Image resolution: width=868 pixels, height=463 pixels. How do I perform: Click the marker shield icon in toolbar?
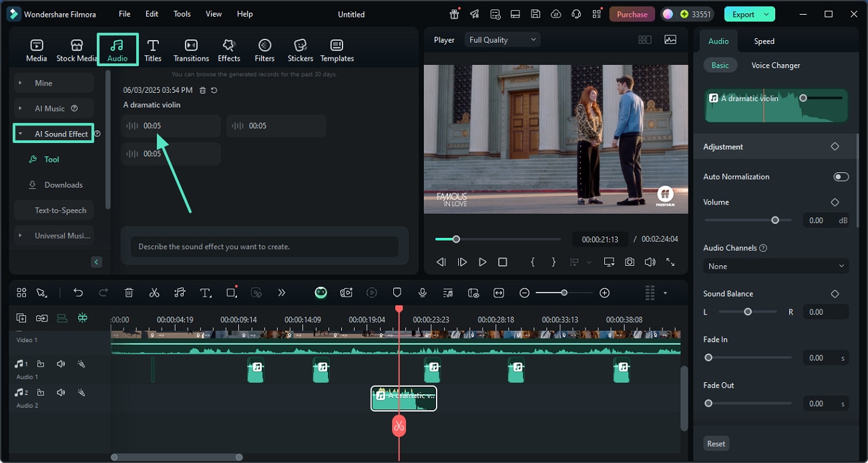[397, 293]
